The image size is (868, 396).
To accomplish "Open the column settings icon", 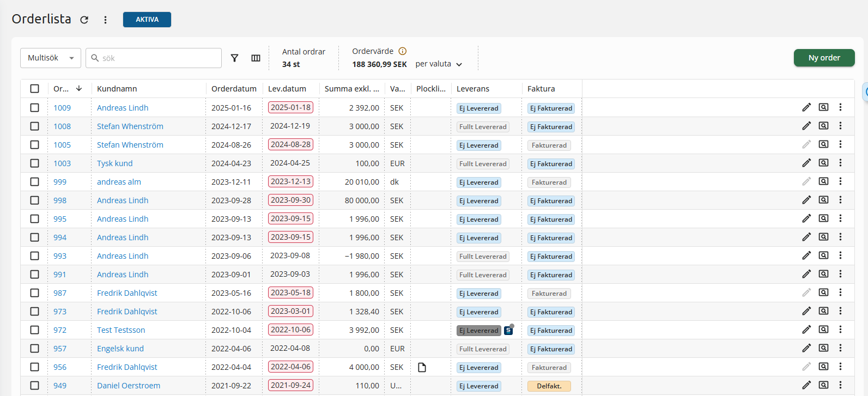I will pyautogui.click(x=256, y=58).
